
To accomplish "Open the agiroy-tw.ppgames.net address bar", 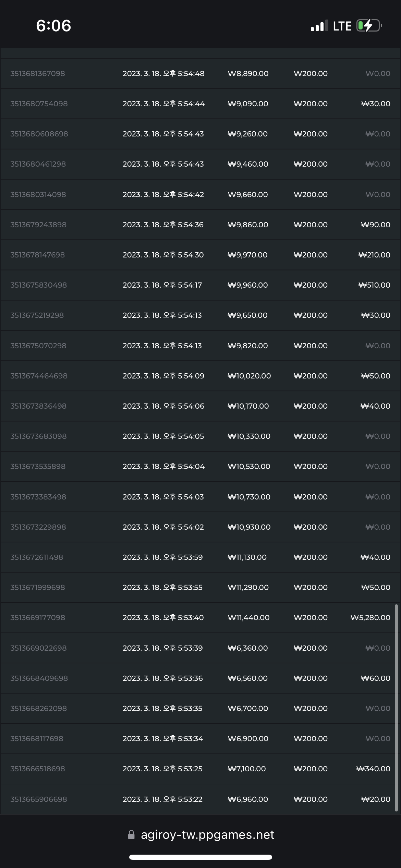I will click(x=200, y=835).
